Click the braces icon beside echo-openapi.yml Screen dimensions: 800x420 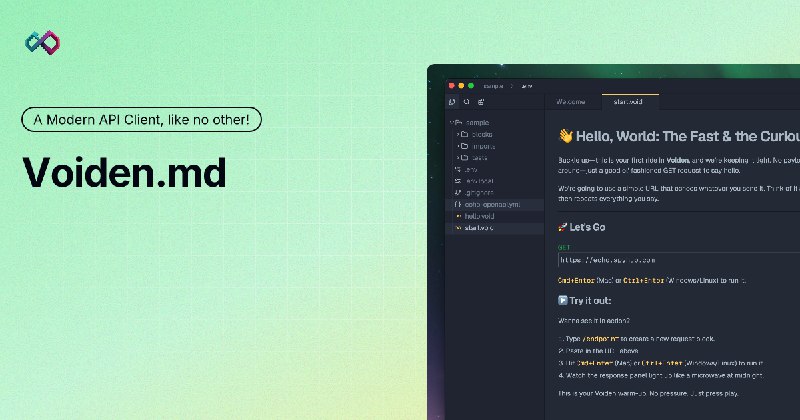(x=458, y=204)
